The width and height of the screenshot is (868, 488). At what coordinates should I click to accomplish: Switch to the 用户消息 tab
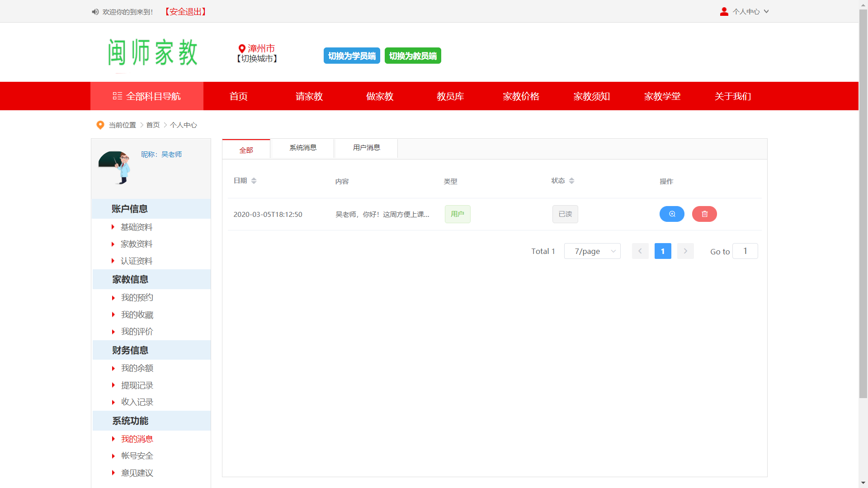tap(366, 148)
